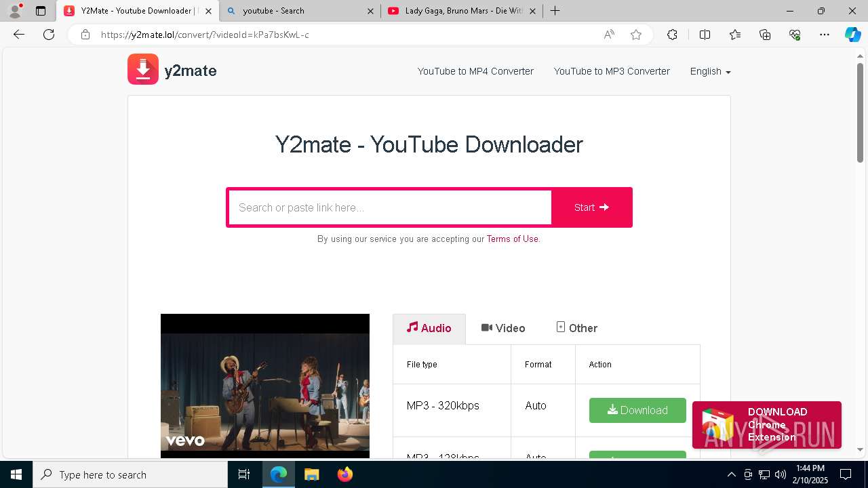The height and width of the screenshot is (488, 868).
Task: Focus the Search or paste link field
Action: point(391,207)
